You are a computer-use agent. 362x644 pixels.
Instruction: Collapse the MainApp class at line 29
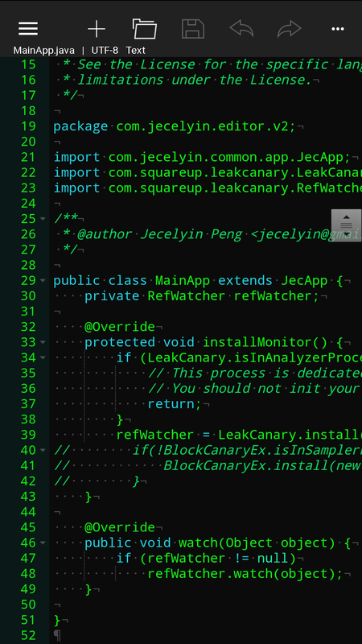tap(43, 281)
